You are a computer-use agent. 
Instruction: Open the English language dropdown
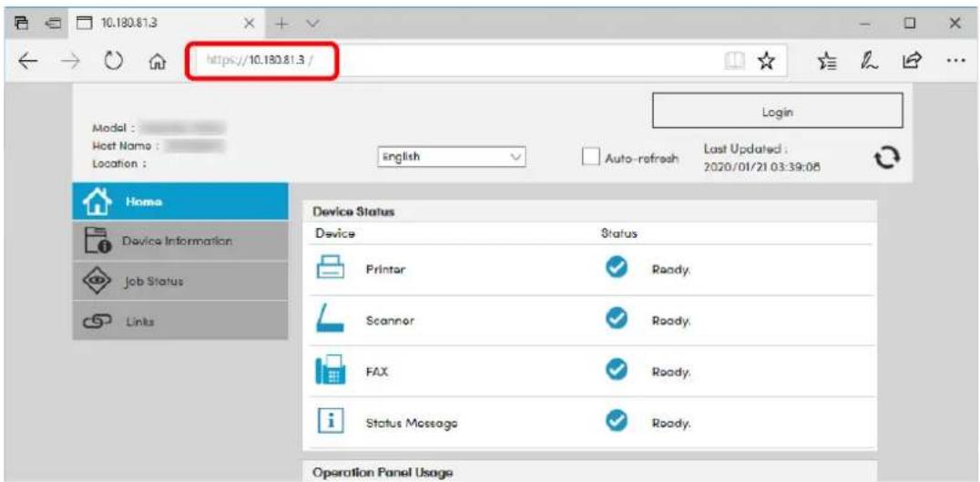[x=451, y=158]
